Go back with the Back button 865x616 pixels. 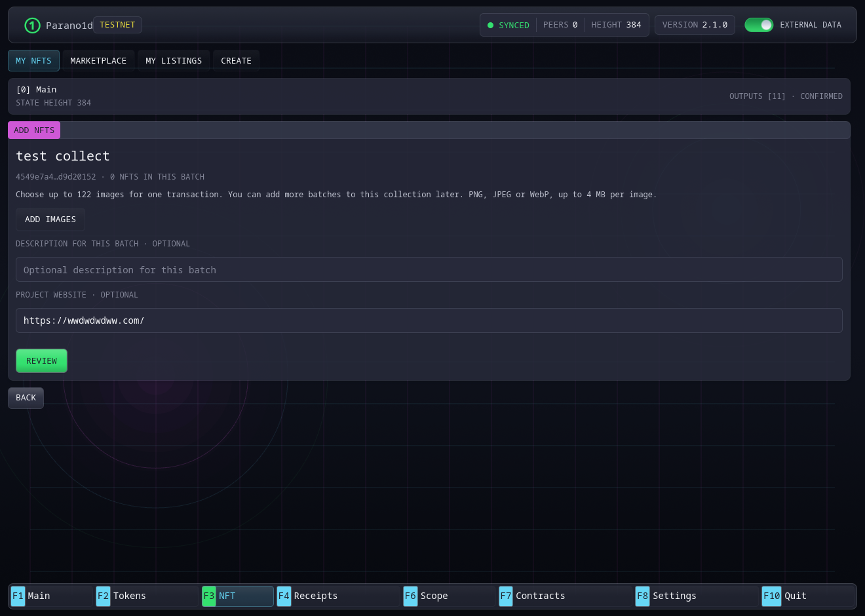click(26, 398)
